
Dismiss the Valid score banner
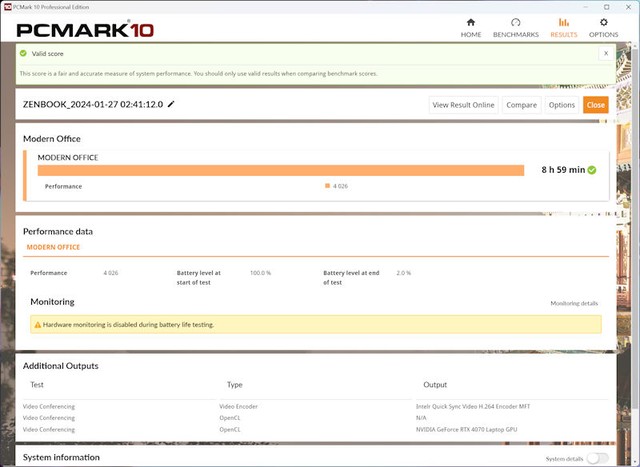(x=606, y=53)
